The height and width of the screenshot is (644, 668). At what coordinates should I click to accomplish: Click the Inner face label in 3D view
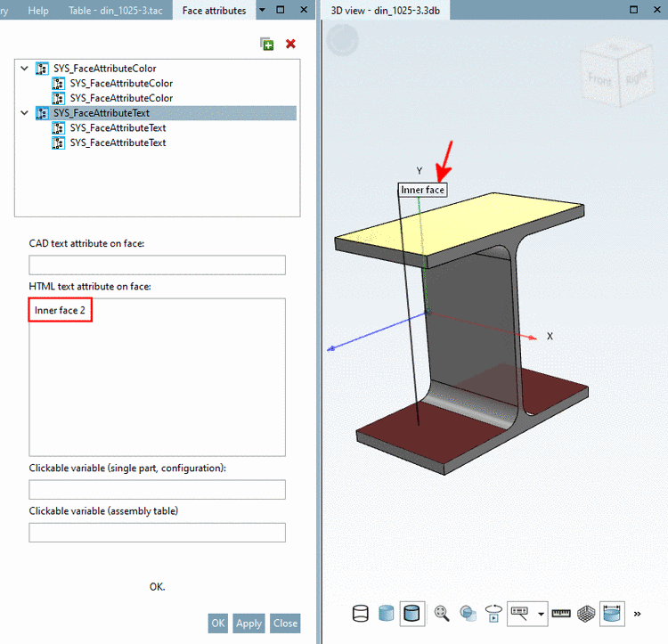pyautogui.click(x=422, y=190)
